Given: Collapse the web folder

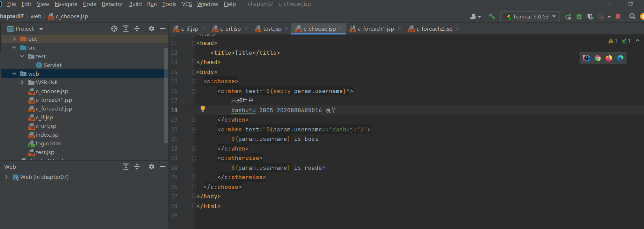Looking at the screenshot, I should pos(14,74).
